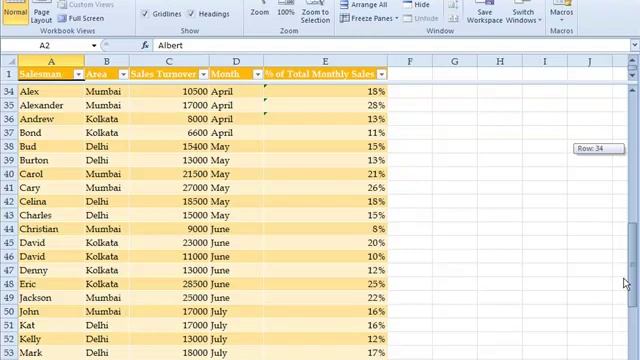Click Synchronous Scrolling icon
Screen dimensions: 640x360
pos(453,5)
